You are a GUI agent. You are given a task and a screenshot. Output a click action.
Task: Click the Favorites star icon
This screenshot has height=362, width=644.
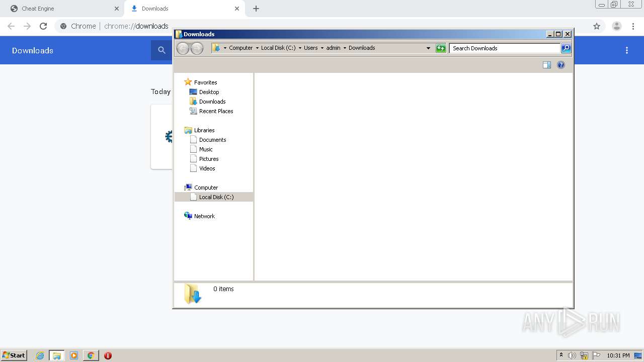point(188,82)
